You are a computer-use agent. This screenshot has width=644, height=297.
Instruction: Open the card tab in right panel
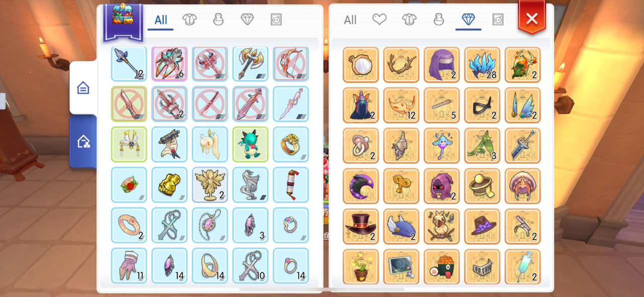pyautogui.click(x=498, y=20)
